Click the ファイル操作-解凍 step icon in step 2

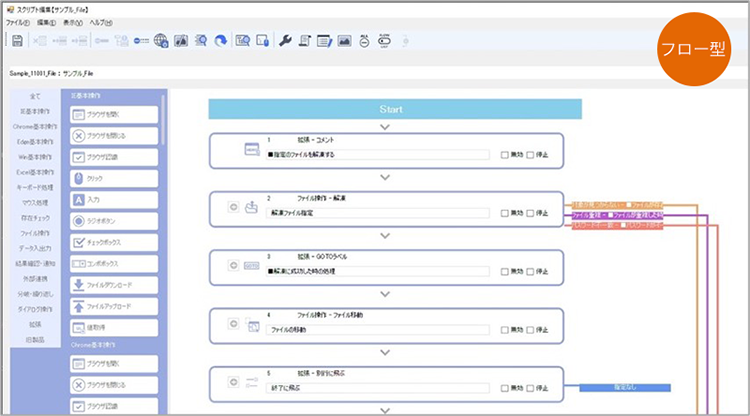(252, 209)
